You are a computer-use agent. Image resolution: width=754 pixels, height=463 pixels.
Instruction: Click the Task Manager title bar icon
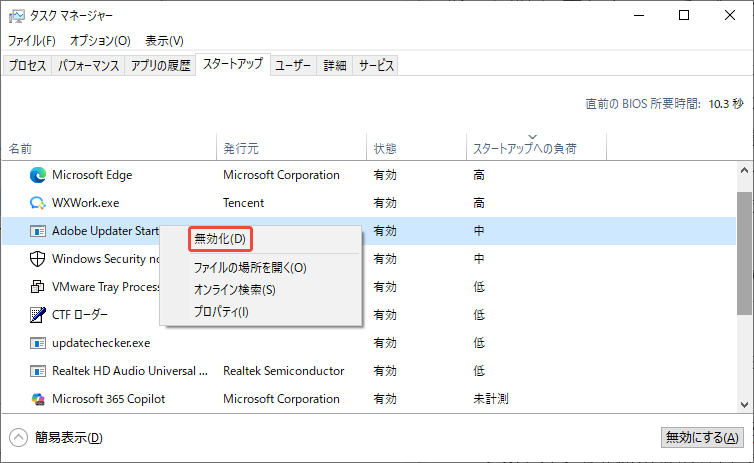click(16, 16)
